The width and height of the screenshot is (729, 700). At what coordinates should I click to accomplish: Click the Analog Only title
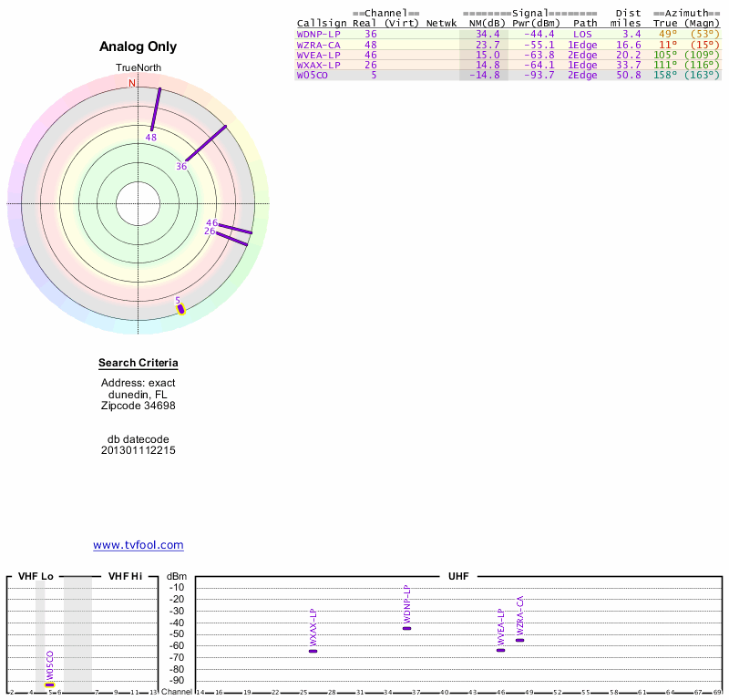tap(138, 47)
